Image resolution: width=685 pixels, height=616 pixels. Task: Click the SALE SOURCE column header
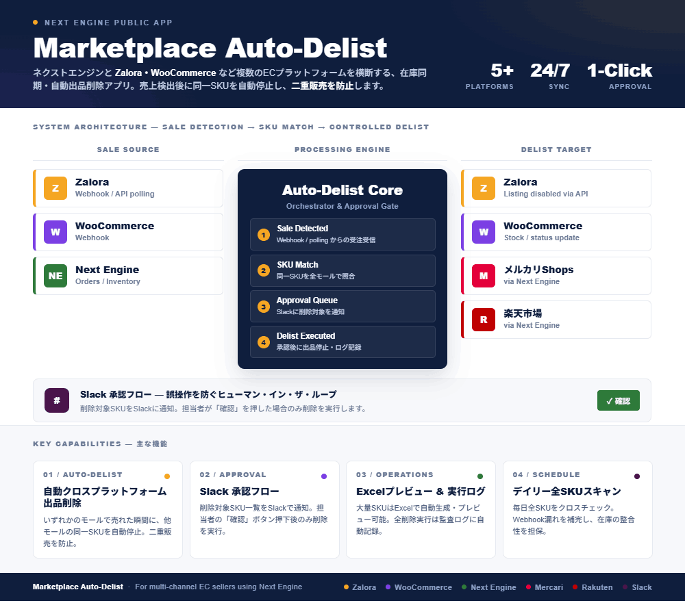(x=128, y=149)
